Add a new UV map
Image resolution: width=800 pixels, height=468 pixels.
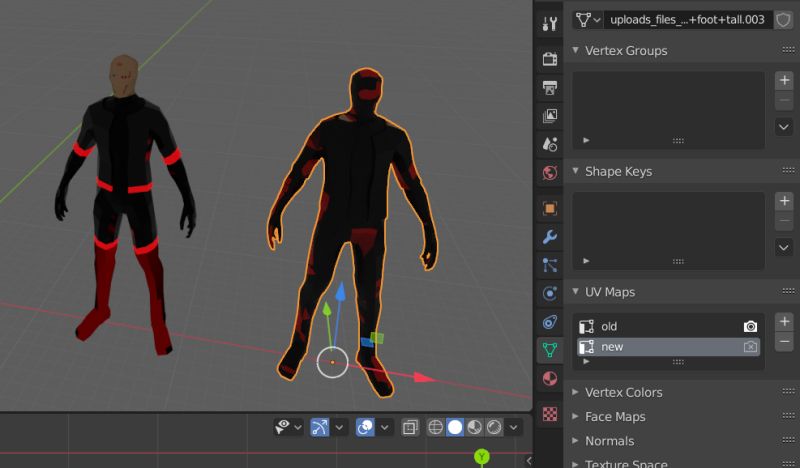pos(784,322)
